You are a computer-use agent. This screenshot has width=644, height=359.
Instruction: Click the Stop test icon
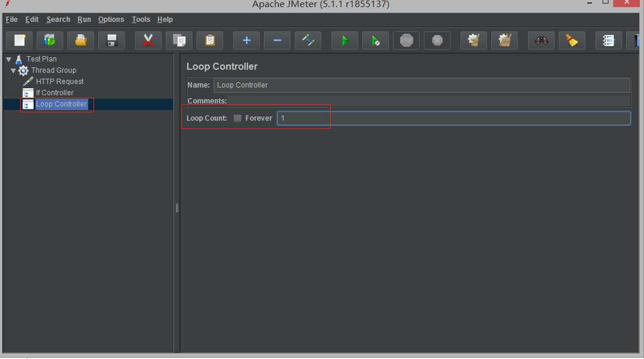pyautogui.click(x=406, y=40)
